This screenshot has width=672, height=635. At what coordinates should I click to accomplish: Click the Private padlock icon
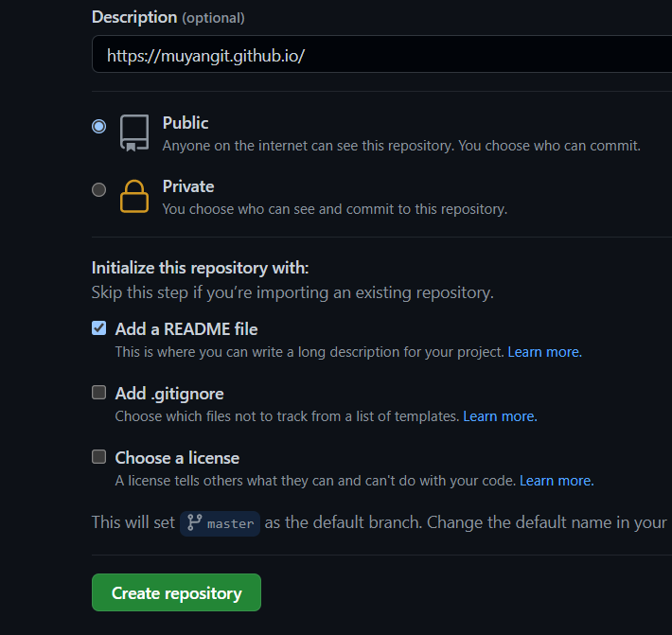pyautogui.click(x=134, y=196)
